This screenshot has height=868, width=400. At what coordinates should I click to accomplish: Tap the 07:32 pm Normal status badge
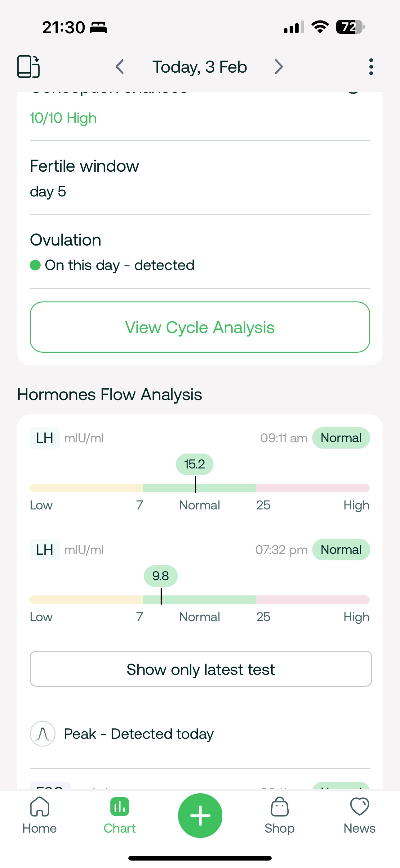coord(341,549)
